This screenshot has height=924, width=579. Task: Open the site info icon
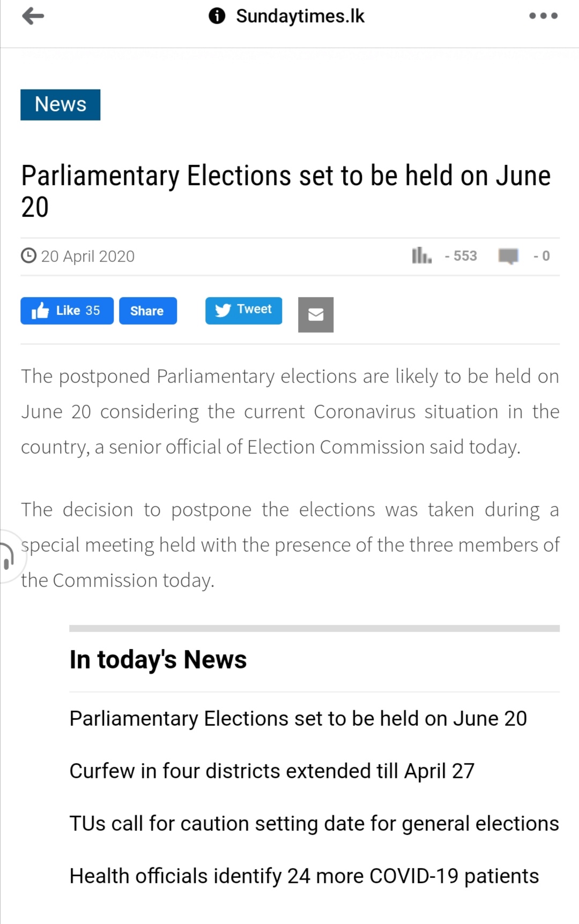[x=217, y=16]
